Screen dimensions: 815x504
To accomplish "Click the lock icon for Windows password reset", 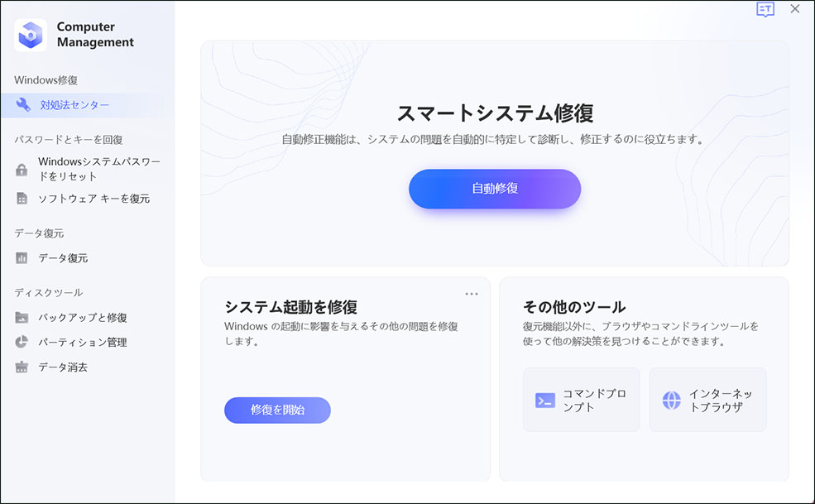I will point(22,170).
